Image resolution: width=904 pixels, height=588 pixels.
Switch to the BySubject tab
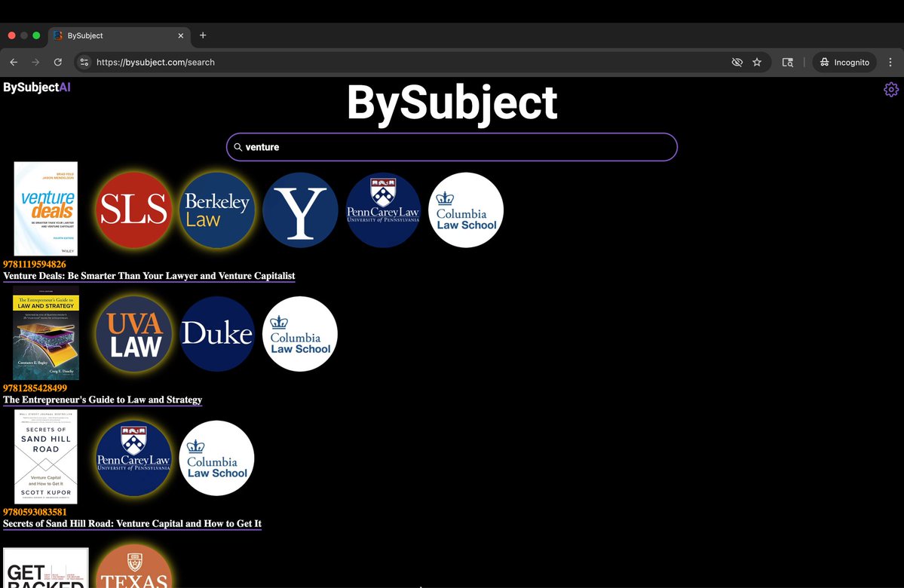tap(119, 35)
